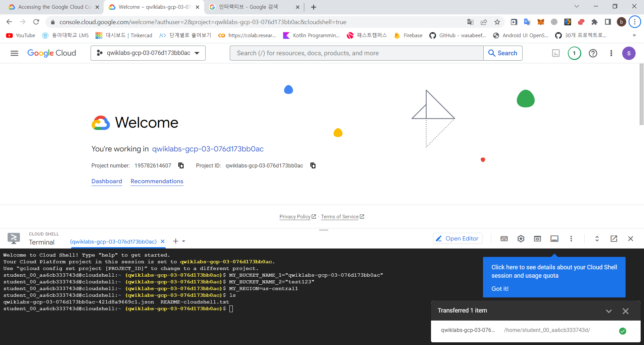Show hidden bookmarks with the chevron

click(x=634, y=35)
